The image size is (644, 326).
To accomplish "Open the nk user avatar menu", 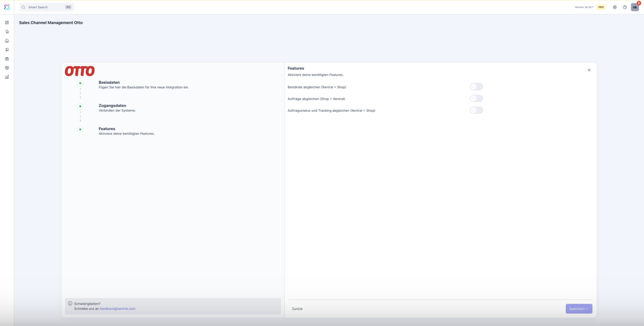I will 635,7.
